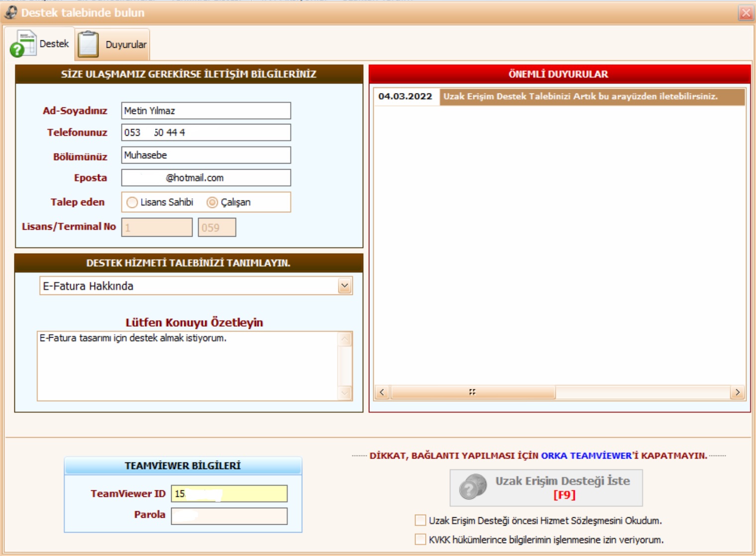Focus the TeamViewer ID field
756x556 pixels.
point(229,493)
